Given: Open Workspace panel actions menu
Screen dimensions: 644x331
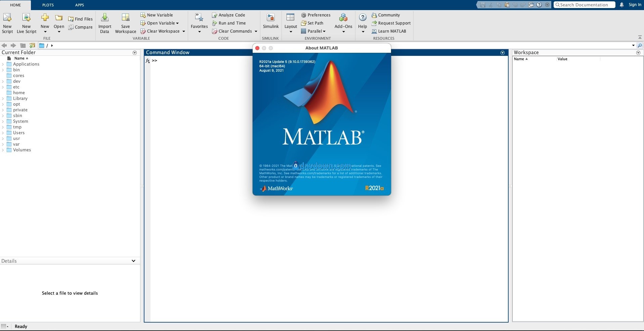Looking at the screenshot, I should [x=638, y=53].
